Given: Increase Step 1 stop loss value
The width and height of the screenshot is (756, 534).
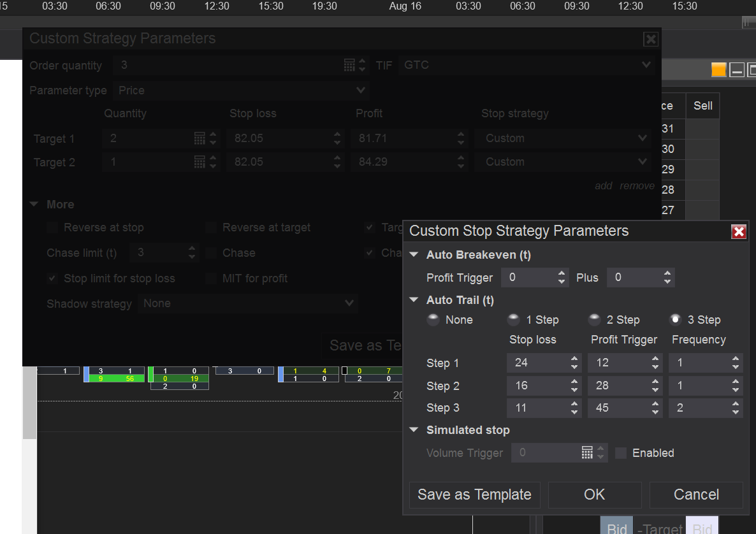Looking at the screenshot, I should tap(574, 359).
